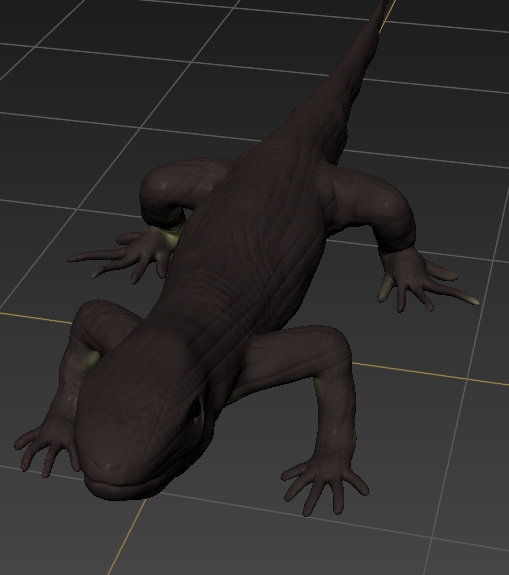This screenshot has height=575, width=509.
Task: Select the lizard's tail tip
Action: click(382, 6)
